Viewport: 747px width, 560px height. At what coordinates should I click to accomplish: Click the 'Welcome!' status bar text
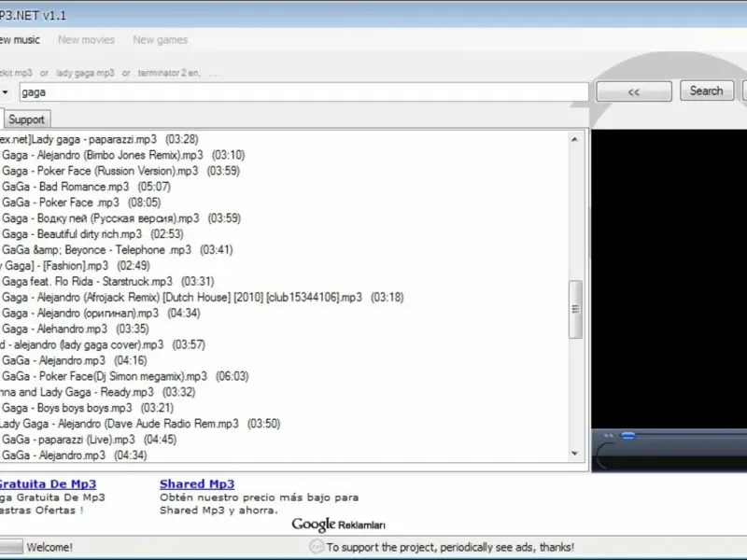point(49,547)
